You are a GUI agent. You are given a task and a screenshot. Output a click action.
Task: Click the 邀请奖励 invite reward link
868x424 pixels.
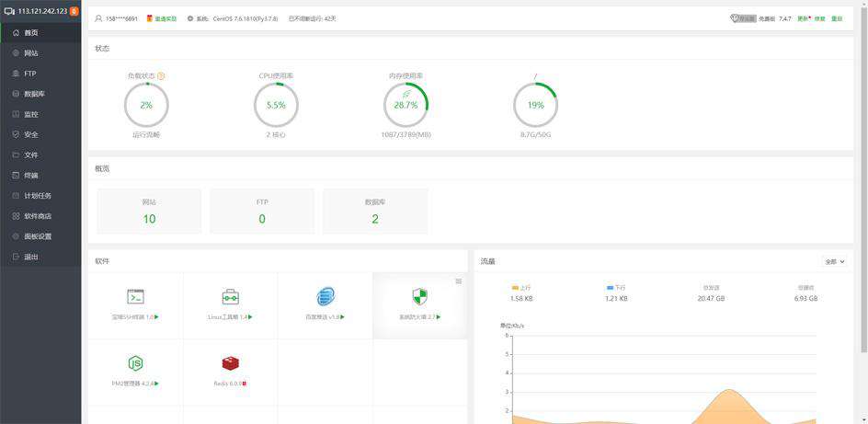point(166,18)
